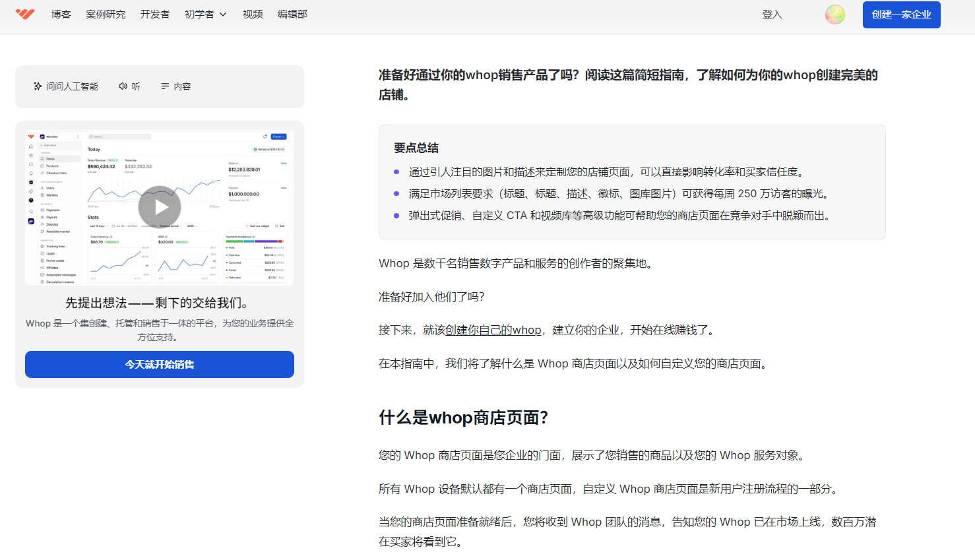The image size is (975, 560).
Task: Click the bullet text starting with 弹出式促销
Action: pos(620,215)
